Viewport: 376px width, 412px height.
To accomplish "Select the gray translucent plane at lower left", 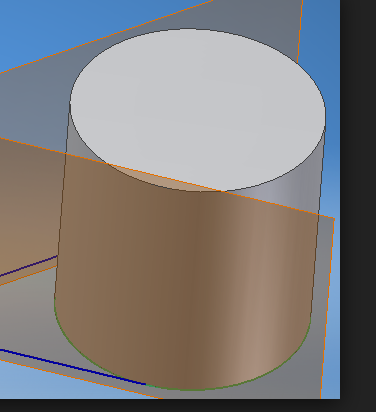I will [27, 317].
